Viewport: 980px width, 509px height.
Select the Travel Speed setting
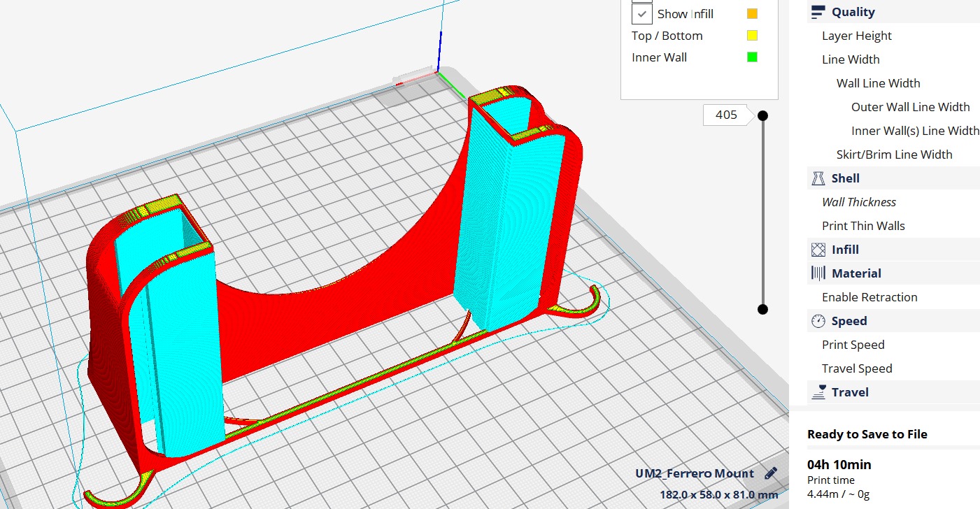point(857,368)
